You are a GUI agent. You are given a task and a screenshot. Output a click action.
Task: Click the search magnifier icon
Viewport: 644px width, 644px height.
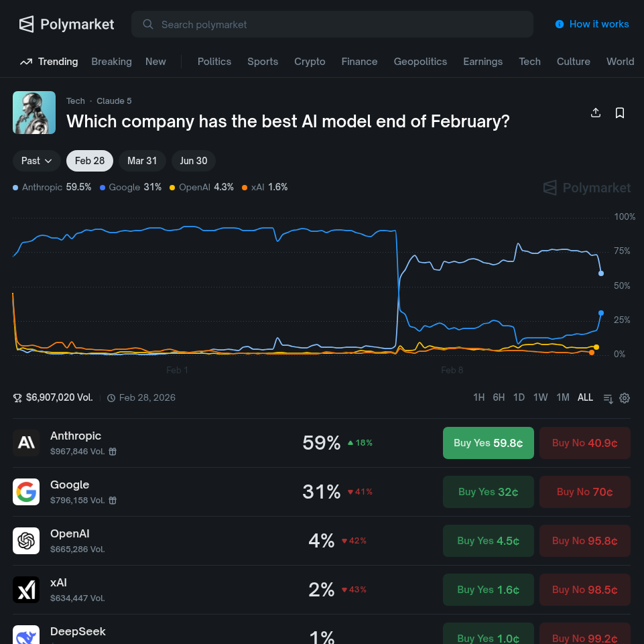(x=148, y=24)
